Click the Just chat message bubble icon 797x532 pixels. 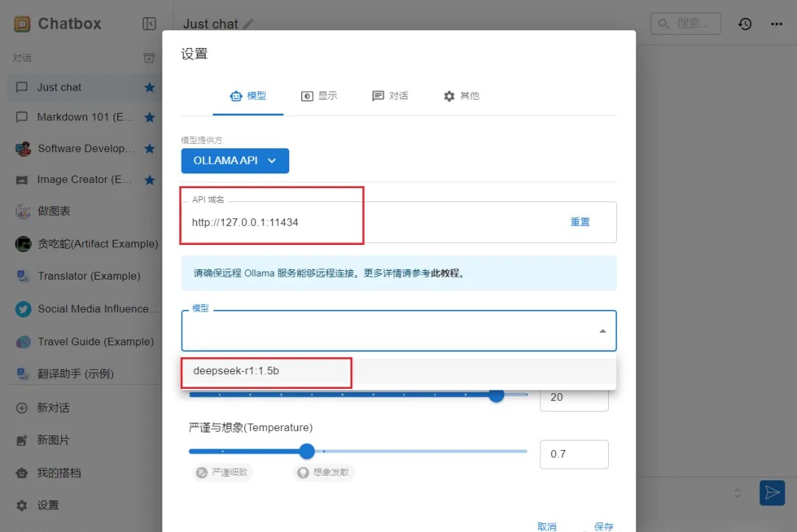(x=22, y=87)
